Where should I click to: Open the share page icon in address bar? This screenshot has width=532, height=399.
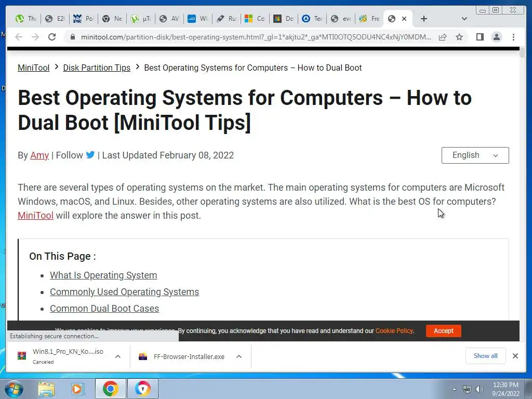coord(443,37)
